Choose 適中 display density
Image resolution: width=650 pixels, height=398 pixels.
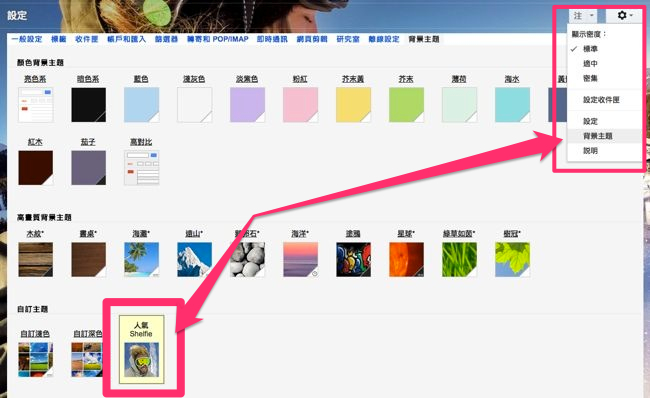[590, 63]
